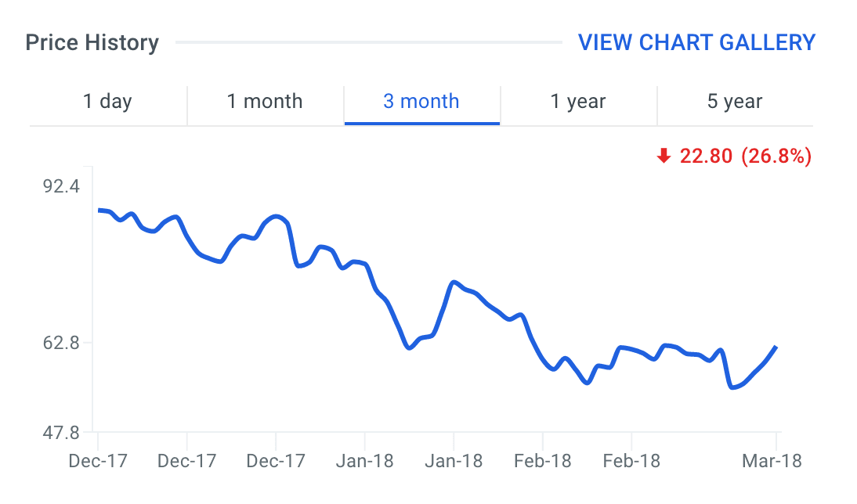Click the starting point of blue price line
This screenshot has width=857, height=504.
click(99, 210)
